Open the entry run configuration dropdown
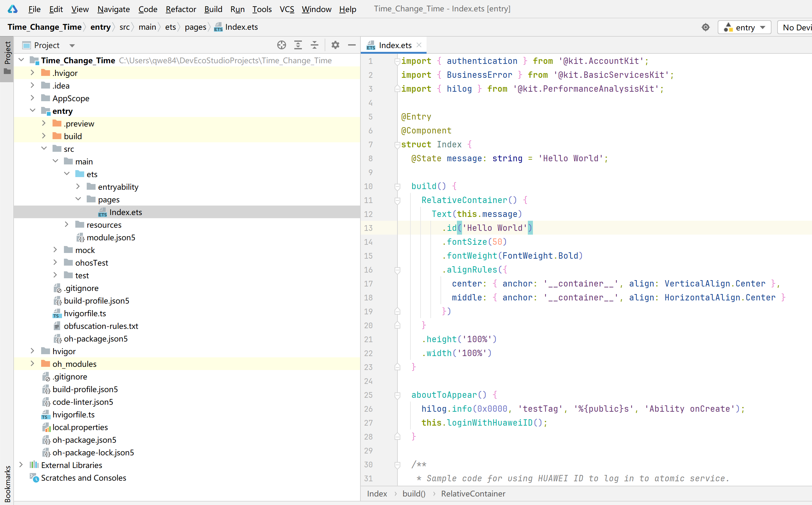This screenshot has height=505, width=812. point(745,28)
